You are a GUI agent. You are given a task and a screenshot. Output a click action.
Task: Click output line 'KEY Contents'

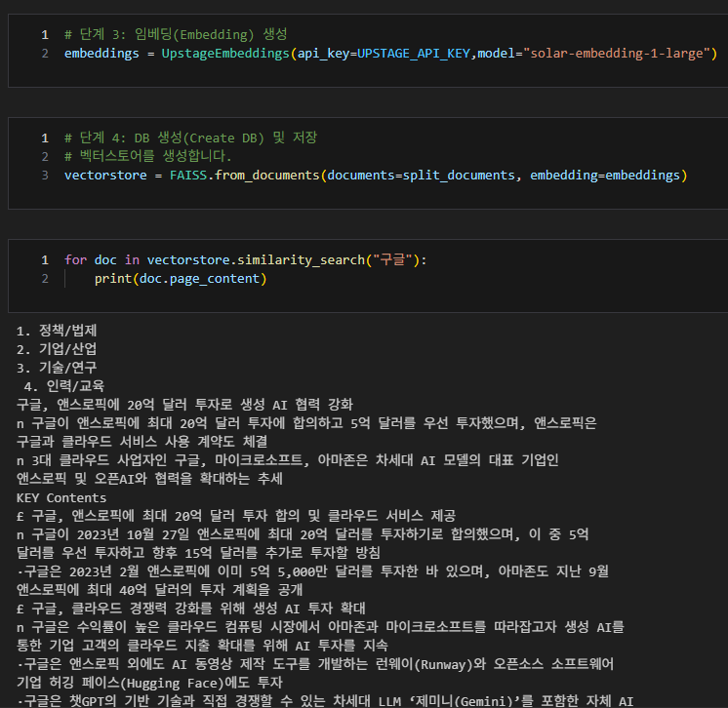(61, 497)
